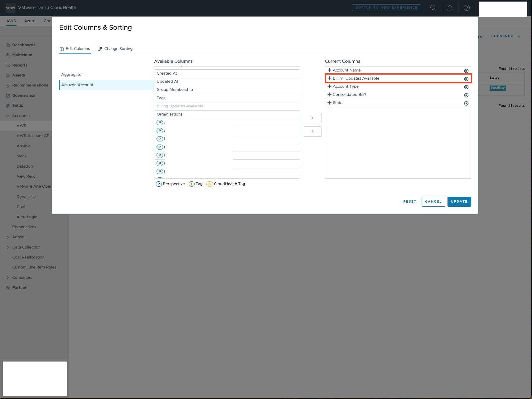
Task: Grab the move handle for Account Type
Action: pos(329,86)
